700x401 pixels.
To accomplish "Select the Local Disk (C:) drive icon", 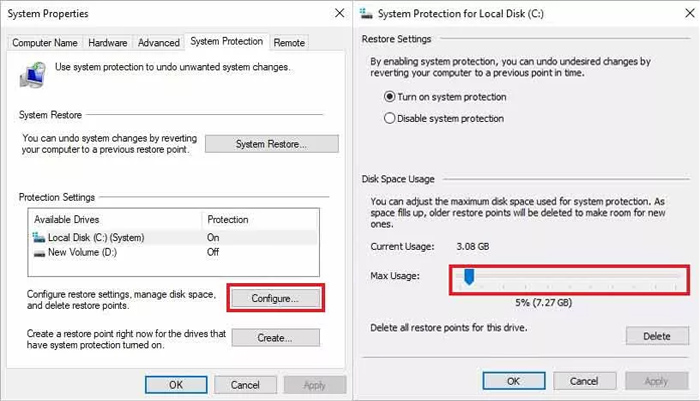I will (40, 238).
